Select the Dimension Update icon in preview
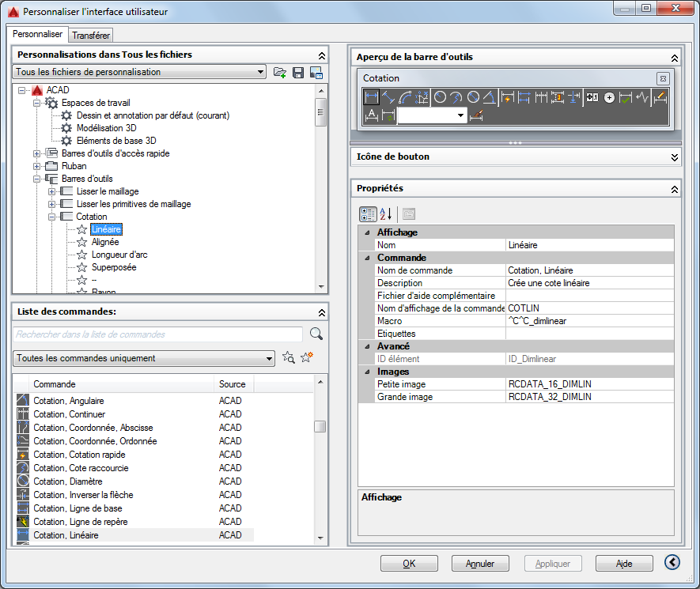This screenshot has width=700, height=589. 388,115
